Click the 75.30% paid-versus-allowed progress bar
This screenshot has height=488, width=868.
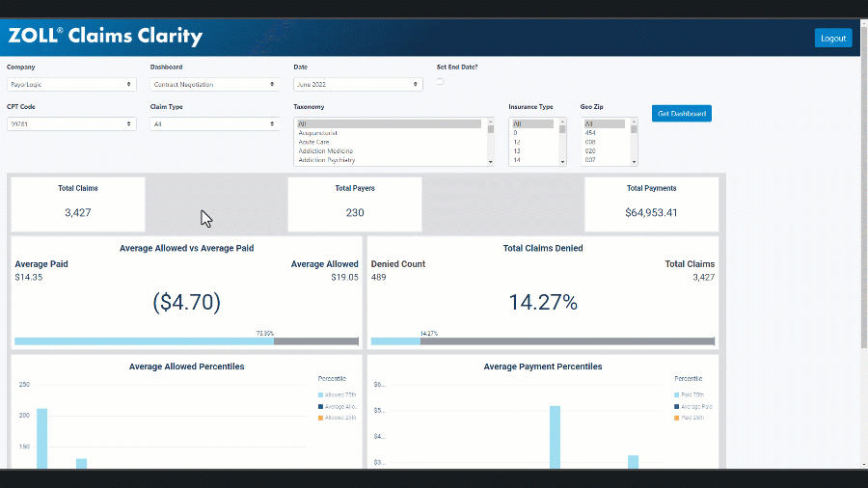186,341
